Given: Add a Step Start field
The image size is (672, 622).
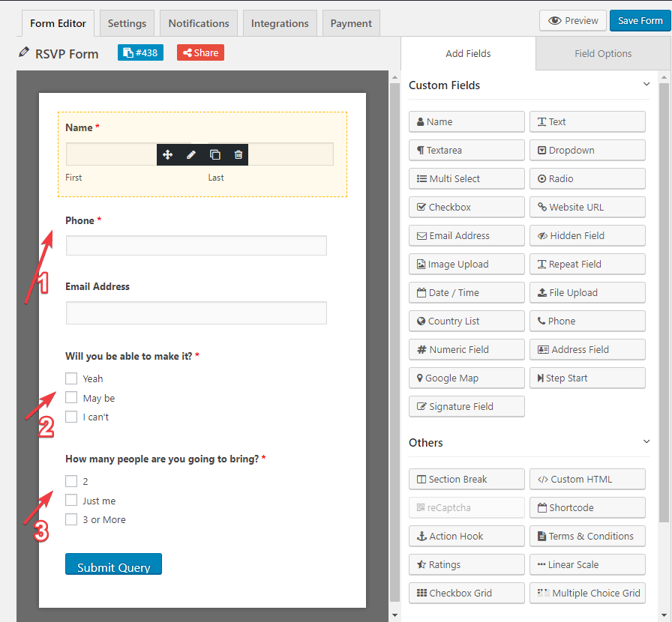Looking at the screenshot, I should tap(587, 378).
